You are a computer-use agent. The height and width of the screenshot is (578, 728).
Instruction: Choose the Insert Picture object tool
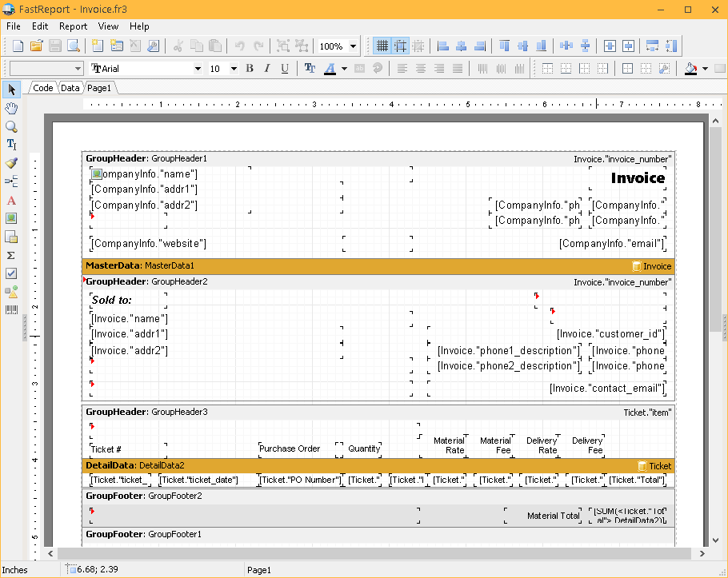point(11,218)
